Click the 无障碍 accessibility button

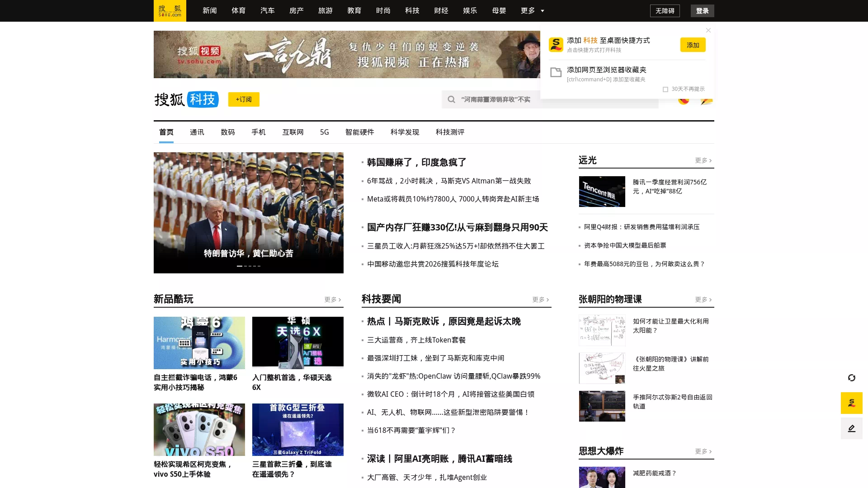[665, 11]
